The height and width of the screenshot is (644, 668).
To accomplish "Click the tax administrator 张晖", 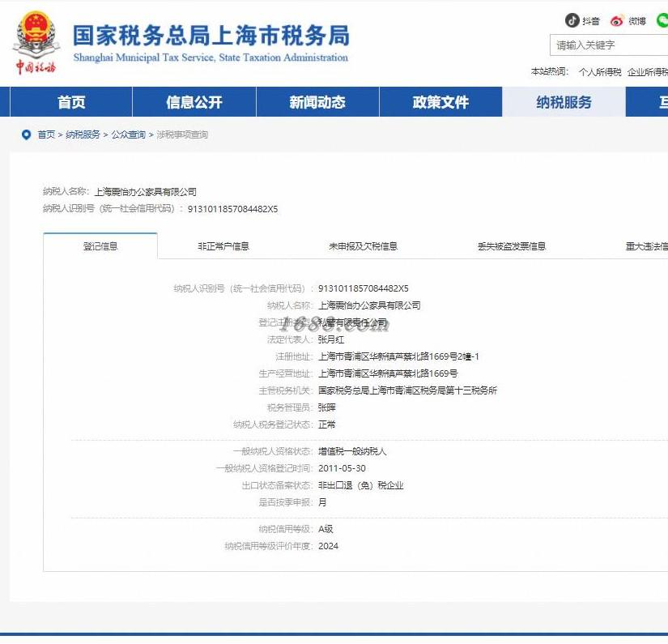I will tap(327, 407).
